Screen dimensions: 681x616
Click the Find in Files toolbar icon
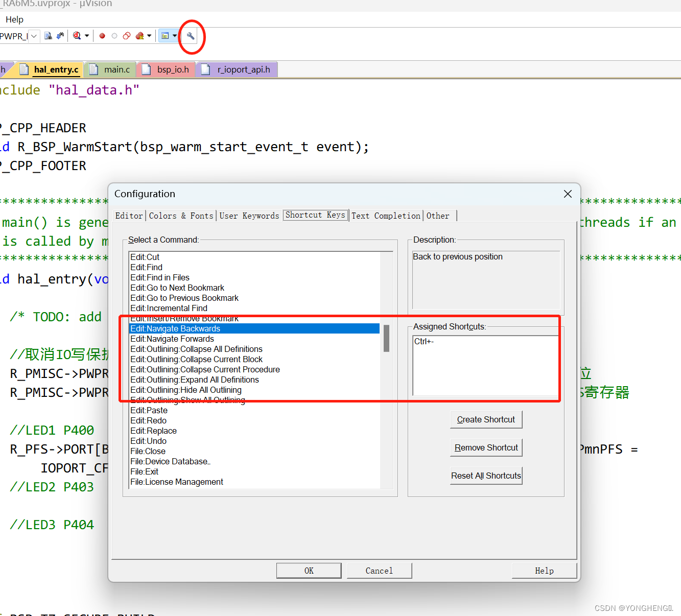49,36
